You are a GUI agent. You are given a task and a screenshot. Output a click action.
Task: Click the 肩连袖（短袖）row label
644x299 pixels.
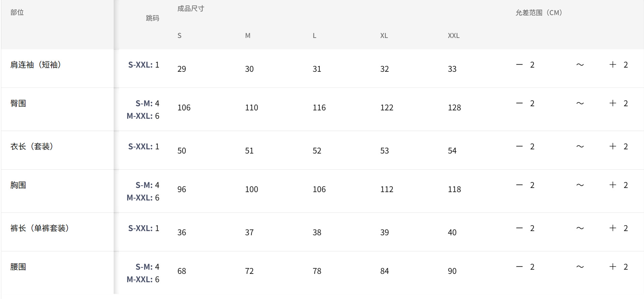pos(36,65)
